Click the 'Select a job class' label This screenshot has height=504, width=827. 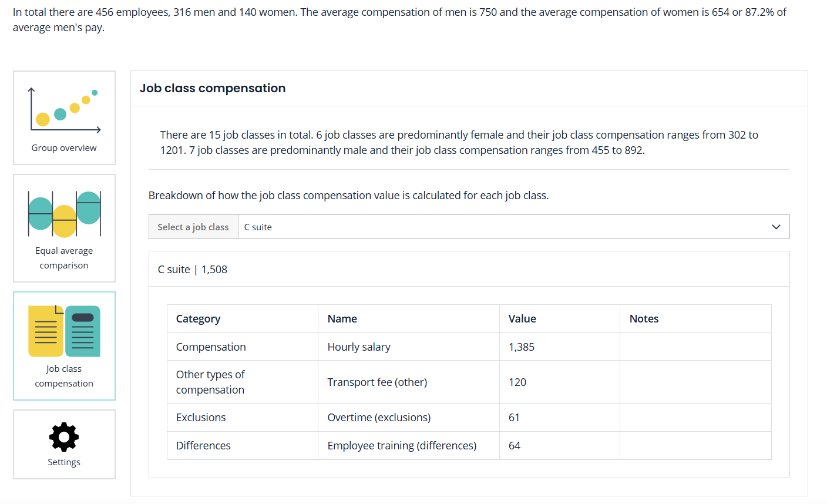[x=193, y=227]
